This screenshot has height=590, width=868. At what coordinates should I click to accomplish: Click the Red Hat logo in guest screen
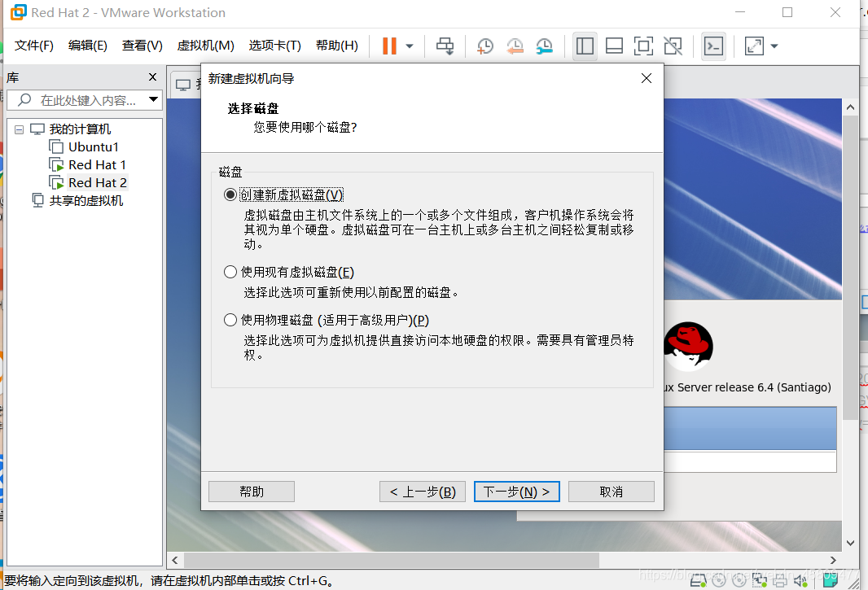[688, 346]
